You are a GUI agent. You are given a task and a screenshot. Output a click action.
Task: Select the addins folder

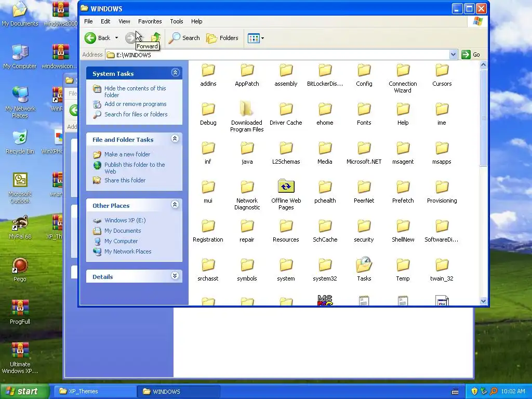pos(208,75)
